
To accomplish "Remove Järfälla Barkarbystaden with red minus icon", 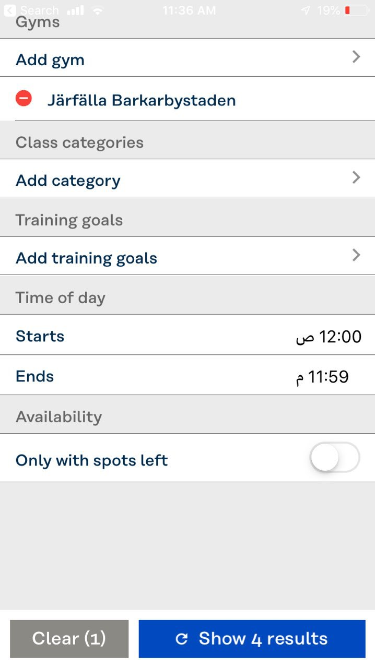I will coord(24,98).
